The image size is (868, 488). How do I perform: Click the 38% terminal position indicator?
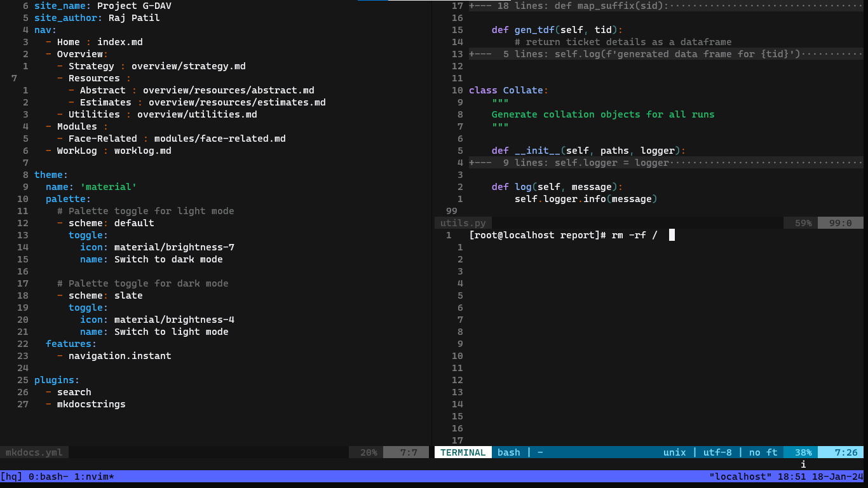pyautogui.click(x=803, y=452)
